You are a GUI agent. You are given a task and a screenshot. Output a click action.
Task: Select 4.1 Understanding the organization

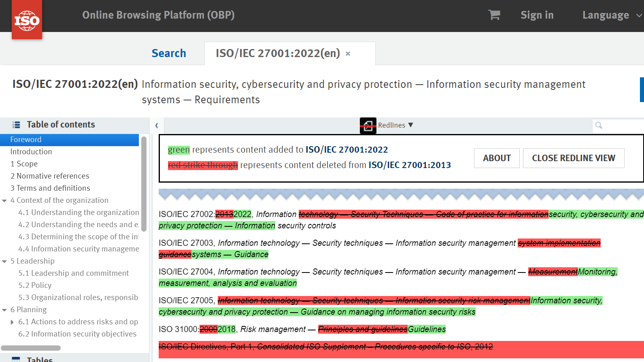click(79, 213)
